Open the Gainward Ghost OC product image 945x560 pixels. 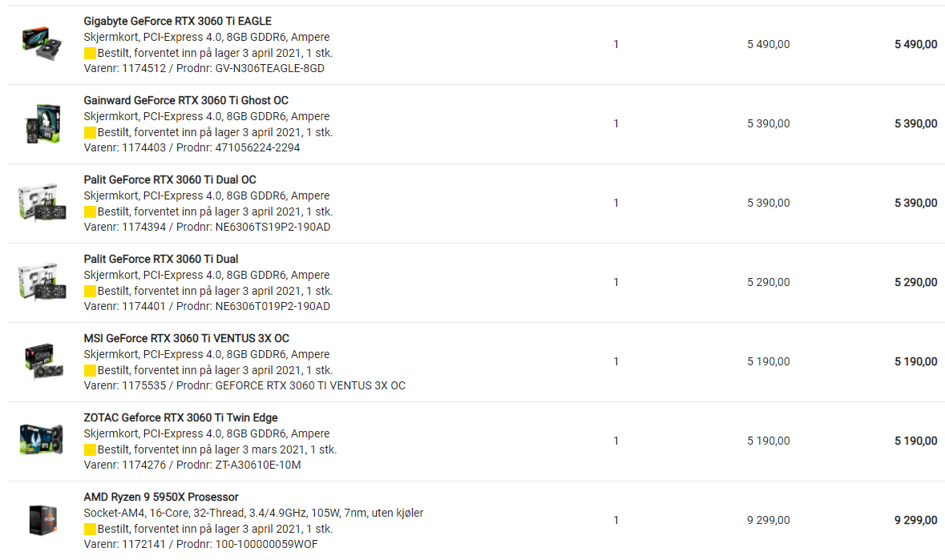[42, 123]
